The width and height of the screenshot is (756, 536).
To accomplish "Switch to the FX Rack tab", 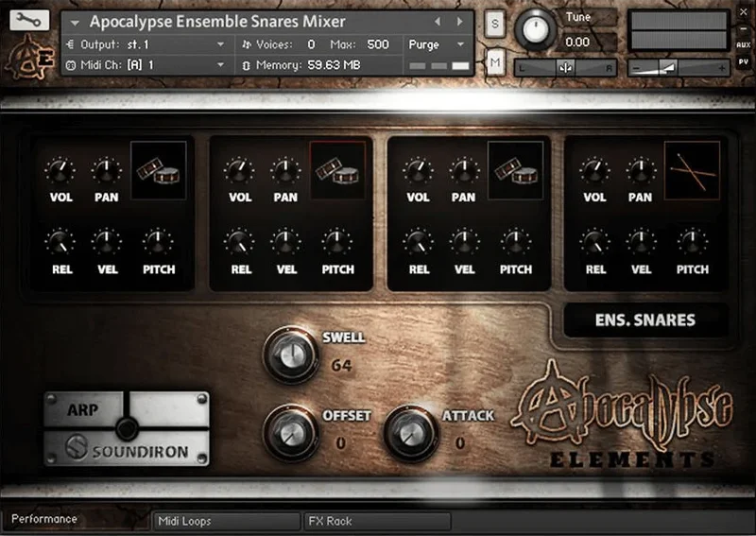I will coord(377,521).
